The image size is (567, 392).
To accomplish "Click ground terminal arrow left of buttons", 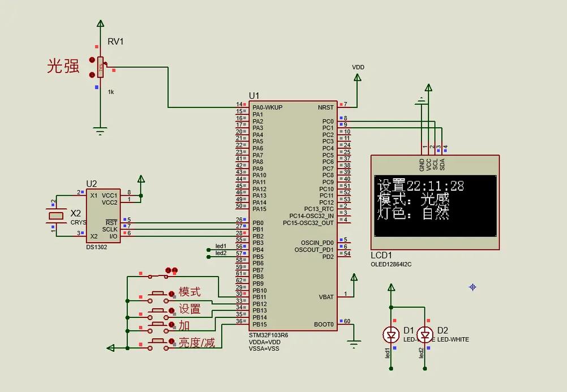I will tap(111, 348).
